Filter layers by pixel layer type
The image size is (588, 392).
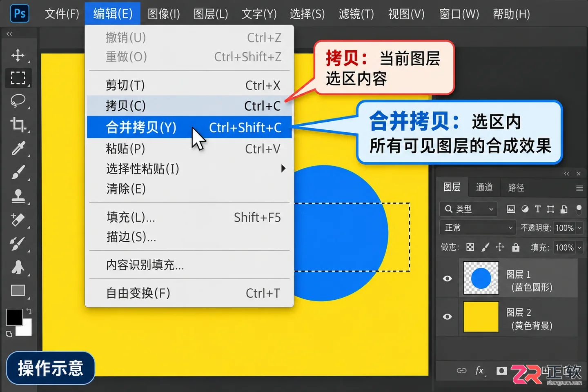[511, 209]
